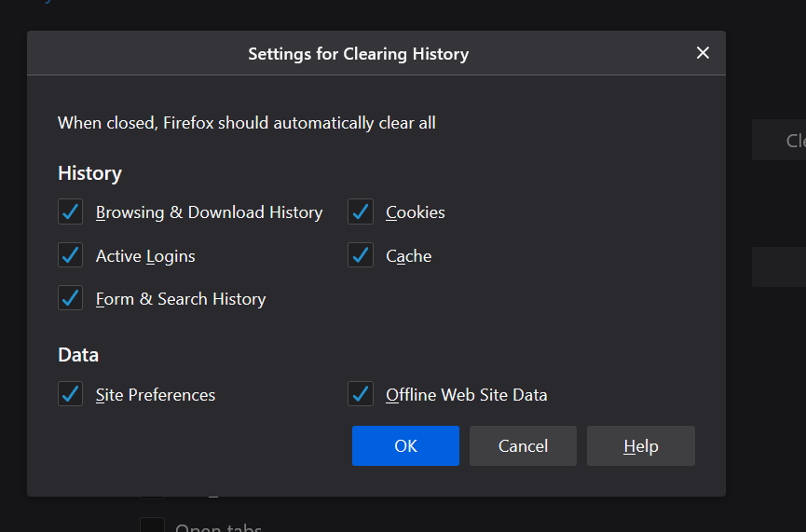Close the Settings for Clearing History dialog
The width and height of the screenshot is (806, 532).
click(703, 53)
